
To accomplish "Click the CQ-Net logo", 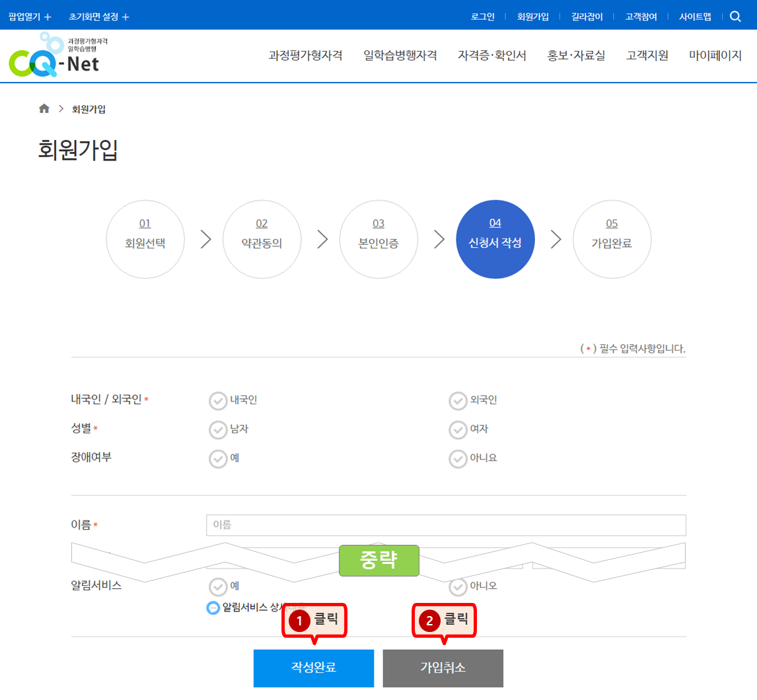I will pyautogui.click(x=58, y=55).
